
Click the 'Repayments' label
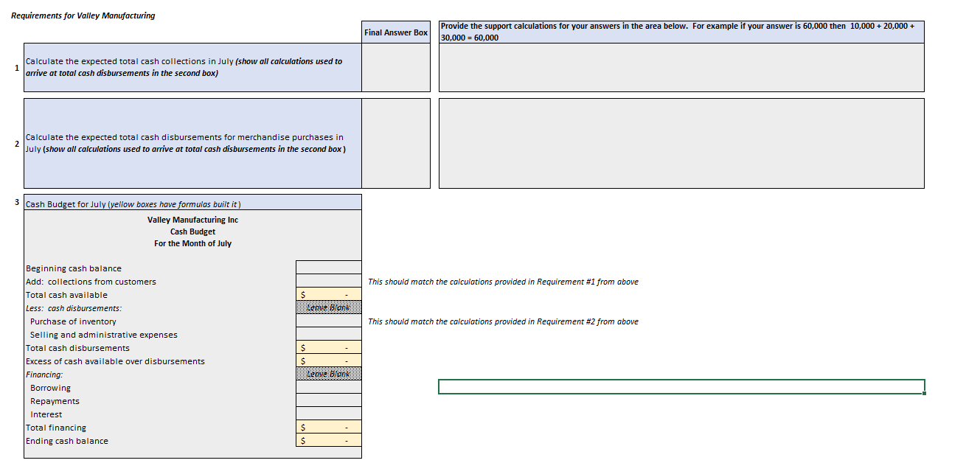[x=55, y=401]
